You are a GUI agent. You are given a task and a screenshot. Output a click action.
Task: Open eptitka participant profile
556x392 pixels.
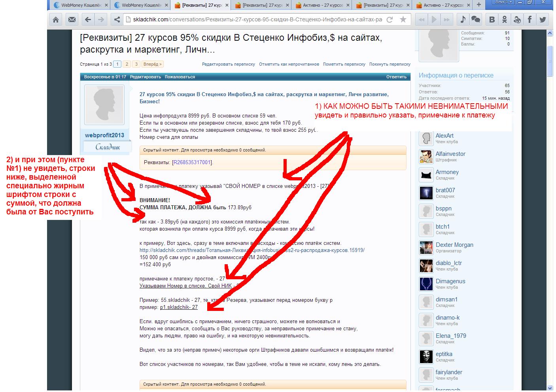click(444, 354)
